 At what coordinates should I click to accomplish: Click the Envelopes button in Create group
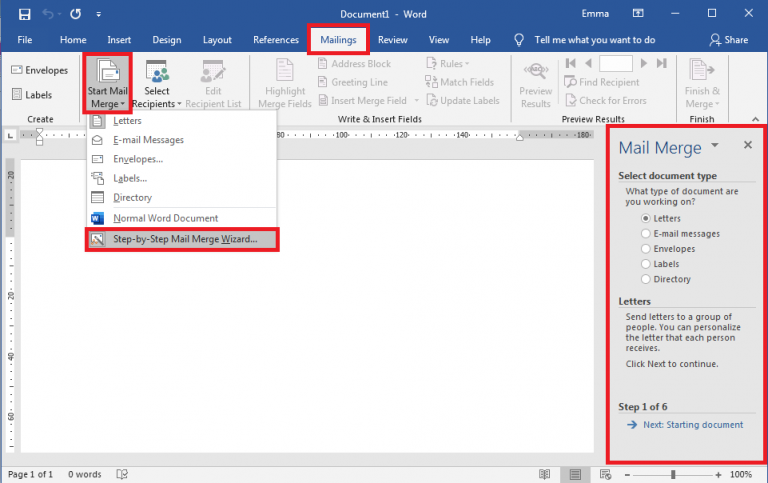pos(40,70)
